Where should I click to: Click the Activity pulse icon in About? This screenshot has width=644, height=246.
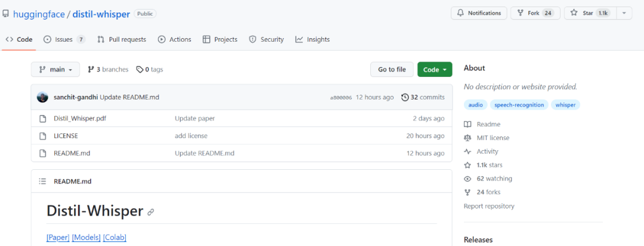(x=467, y=152)
